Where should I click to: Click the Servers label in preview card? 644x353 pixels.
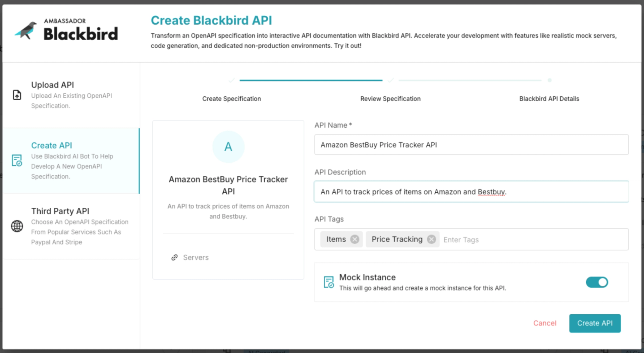[196, 257]
